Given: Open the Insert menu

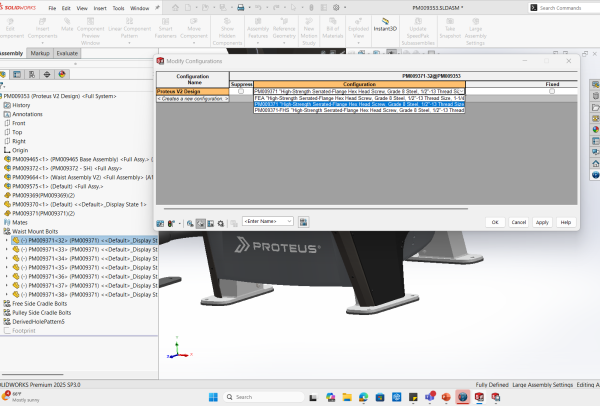Looking at the screenshot, I should click(100, 8).
